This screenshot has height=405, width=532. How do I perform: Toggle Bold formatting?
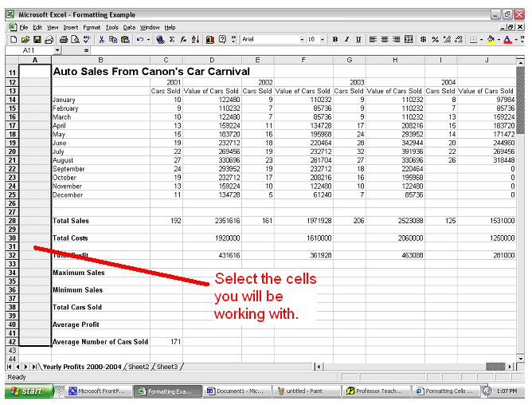pyautogui.click(x=335, y=39)
